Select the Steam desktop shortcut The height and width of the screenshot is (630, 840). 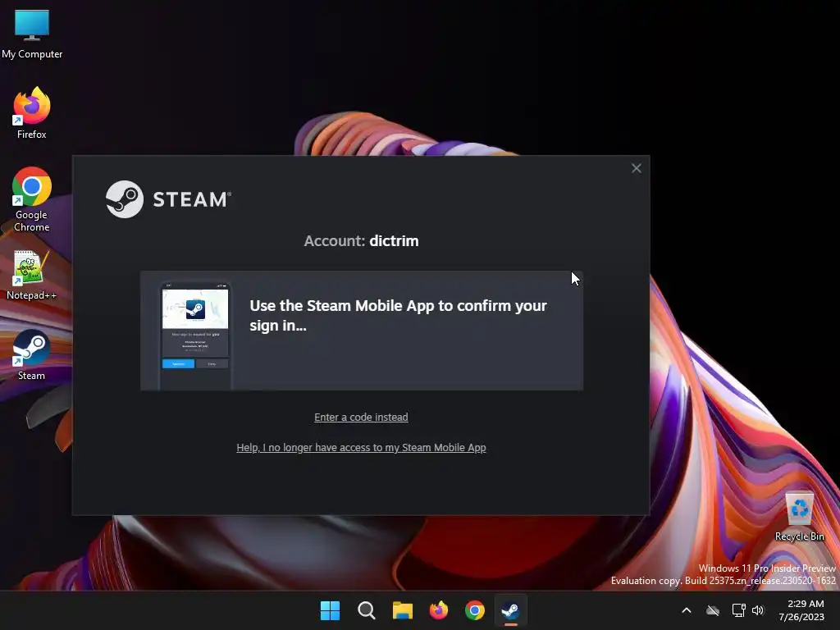pyautogui.click(x=32, y=355)
